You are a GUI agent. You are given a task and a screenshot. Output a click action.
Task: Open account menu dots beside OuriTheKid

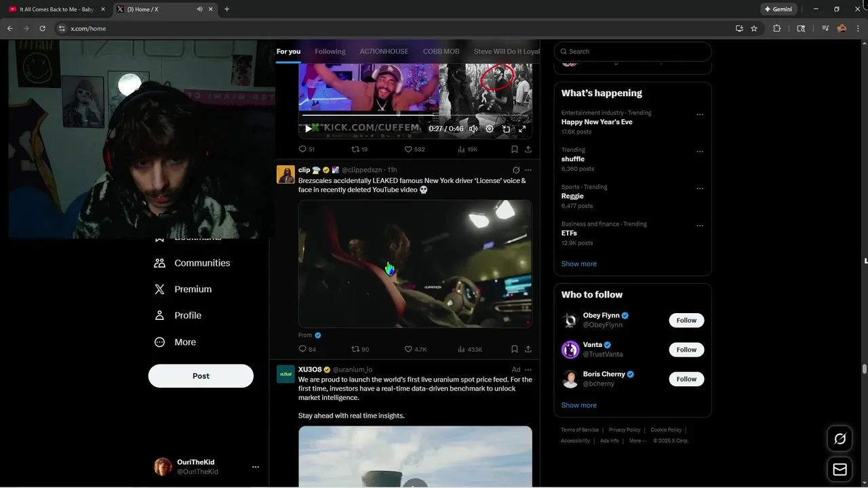tap(256, 467)
